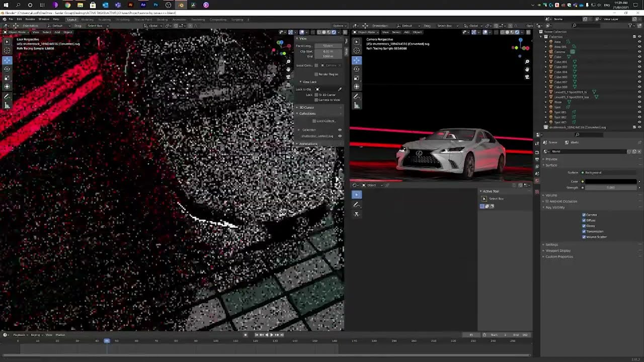This screenshot has width=644, height=362.
Task: Switch to the Modeling workspace tab
Action: coord(87,20)
